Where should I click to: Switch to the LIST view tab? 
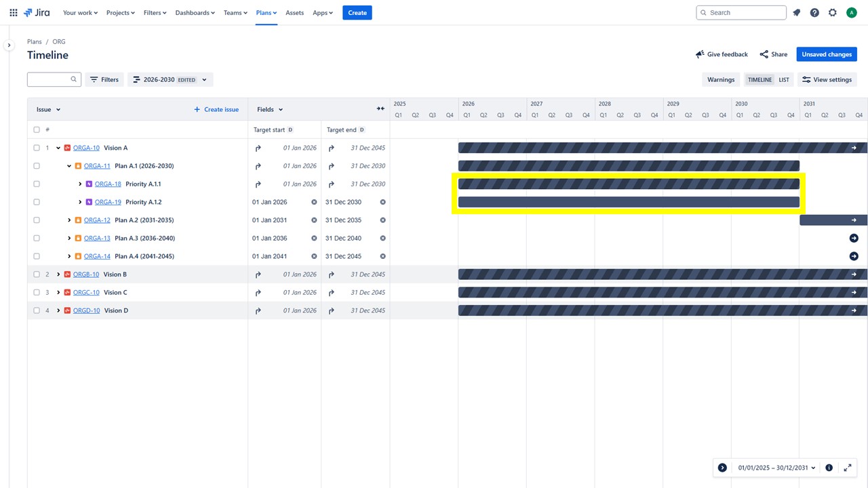784,79
